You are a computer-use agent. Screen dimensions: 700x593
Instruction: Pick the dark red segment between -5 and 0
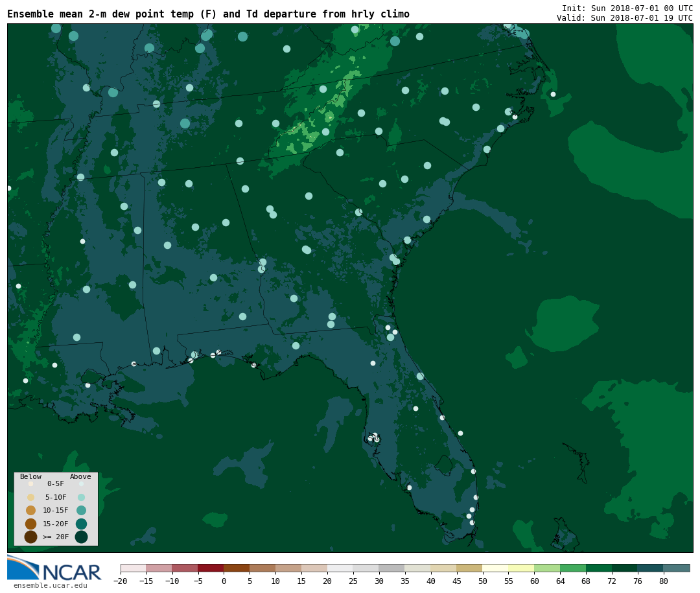click(x=211, y=568)
